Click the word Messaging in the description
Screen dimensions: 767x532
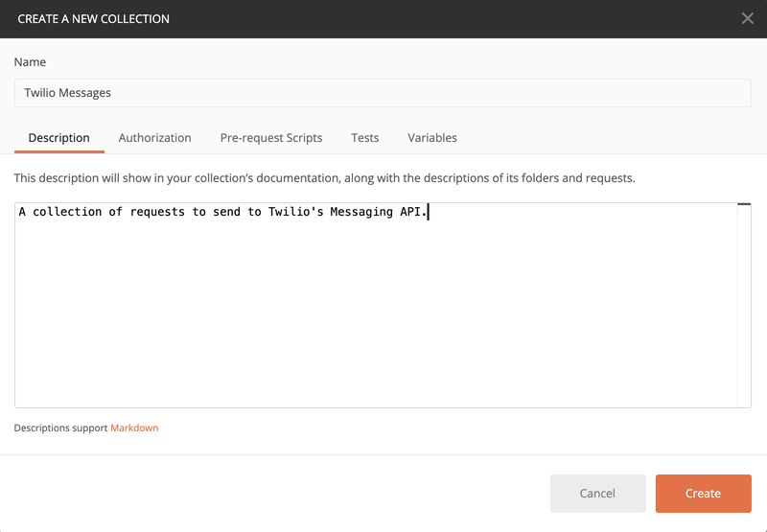tap(361, 212)
